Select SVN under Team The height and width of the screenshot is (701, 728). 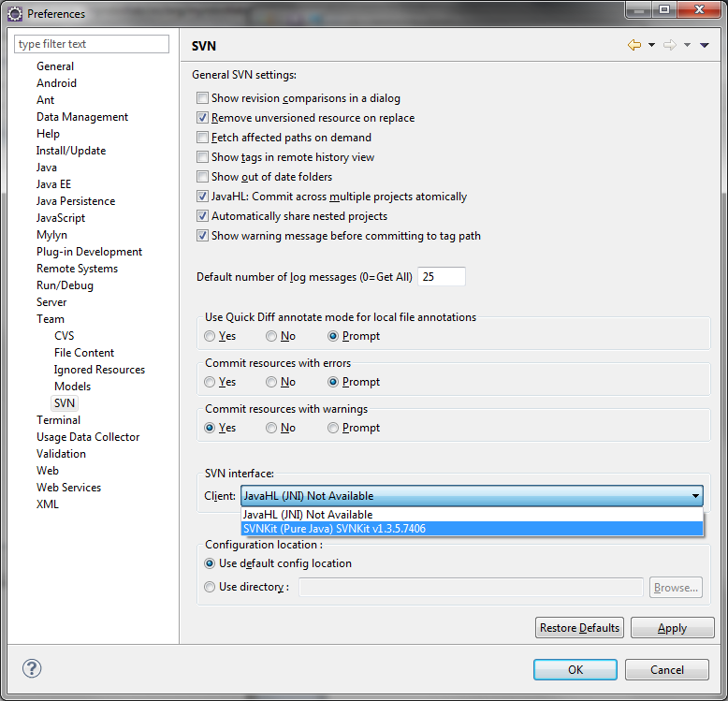click(64, 403)
